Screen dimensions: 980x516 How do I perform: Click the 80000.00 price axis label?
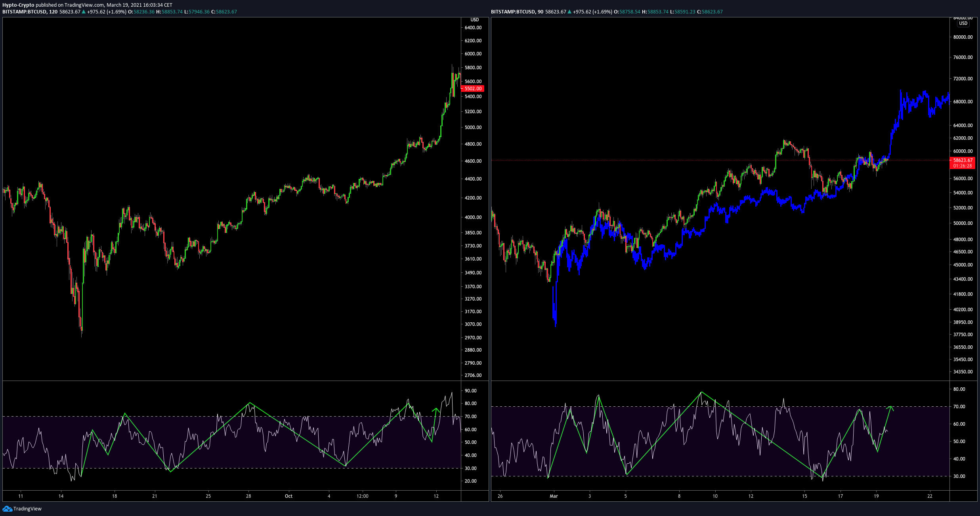(x=963, y=37)
